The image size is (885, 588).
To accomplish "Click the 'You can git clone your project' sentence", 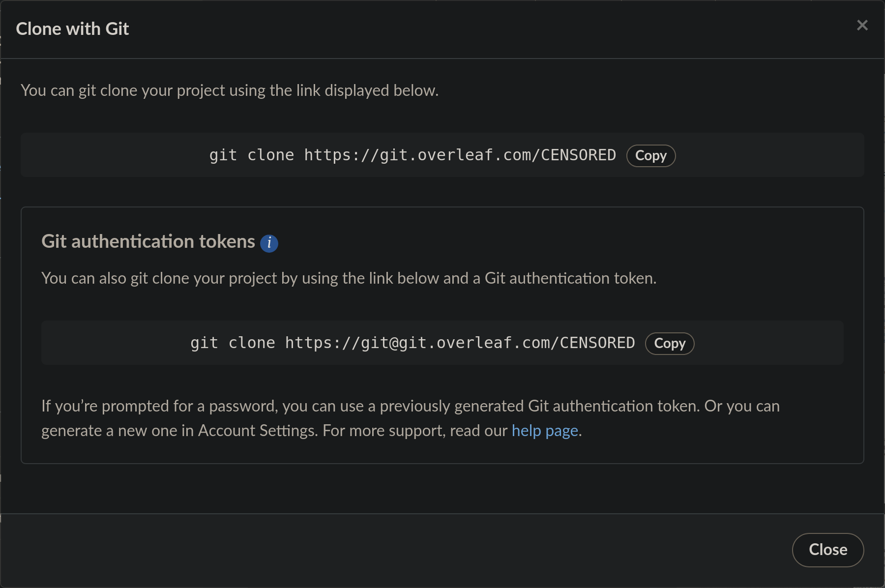I will (229, 91).
